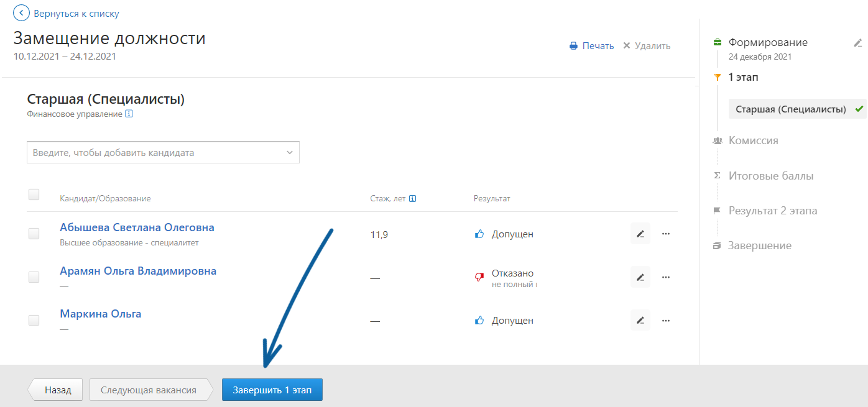The width and height of the screenshot is (868, 407).
Task: Click the sigma icon of Итоговые баллы
Action: click(x=717, y=176)
